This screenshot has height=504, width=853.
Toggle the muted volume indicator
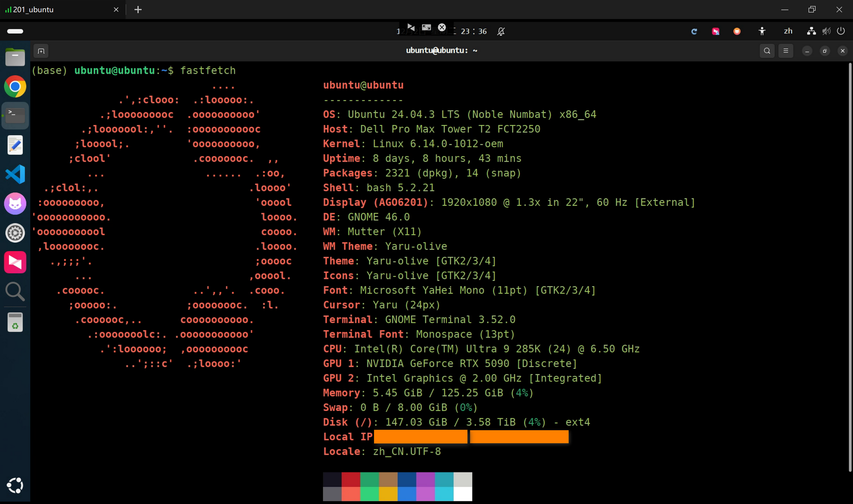[x=827, y=31]
